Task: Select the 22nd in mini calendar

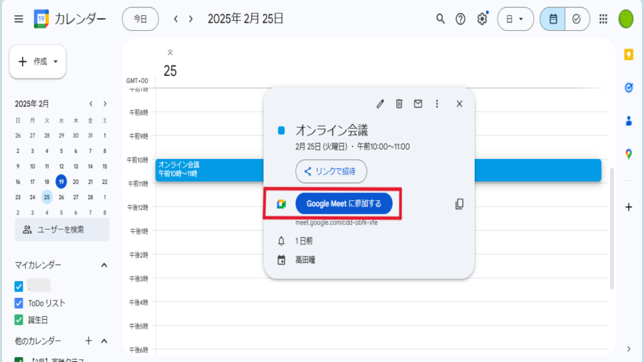Action: 105,182
